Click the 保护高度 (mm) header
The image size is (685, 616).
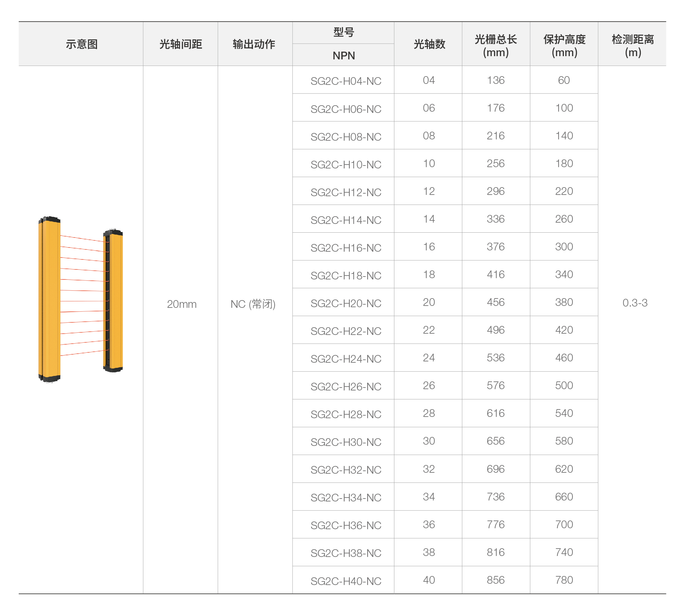coord(564,45)
